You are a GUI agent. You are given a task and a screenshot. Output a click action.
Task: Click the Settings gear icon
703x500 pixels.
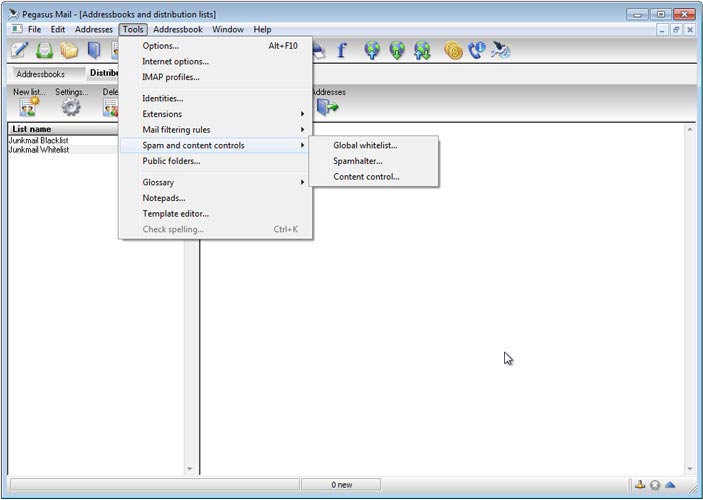[71, 107]
